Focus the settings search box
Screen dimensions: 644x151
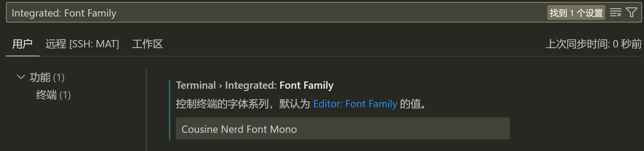pos(265,13)
